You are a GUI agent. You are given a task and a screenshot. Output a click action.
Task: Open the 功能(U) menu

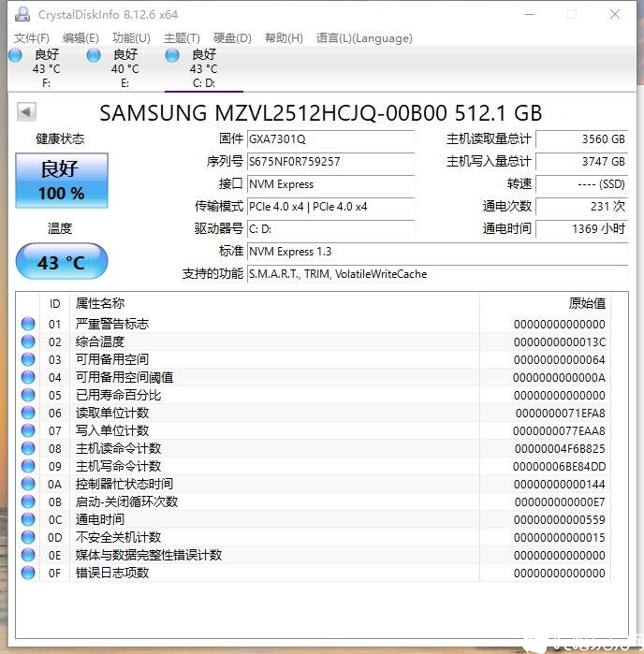131,38
